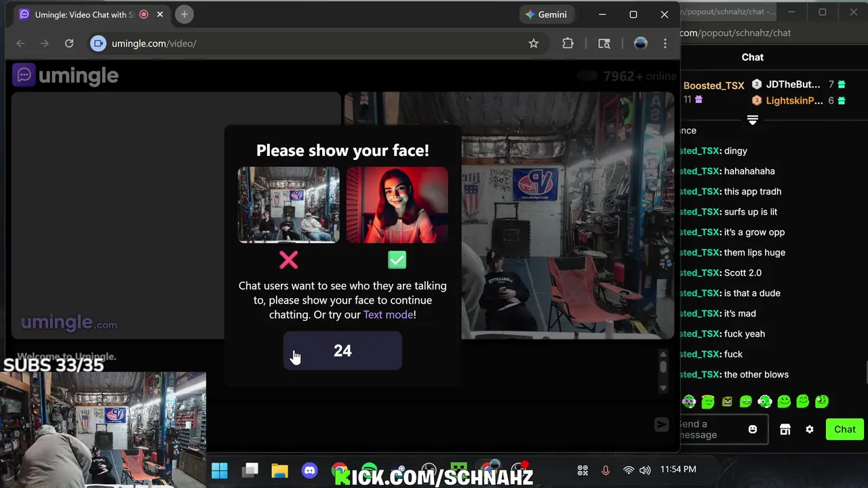Viewport: 868px width, 488px height.
Task: Click the Chat header in popout window
Action: [x=752, y=58]
